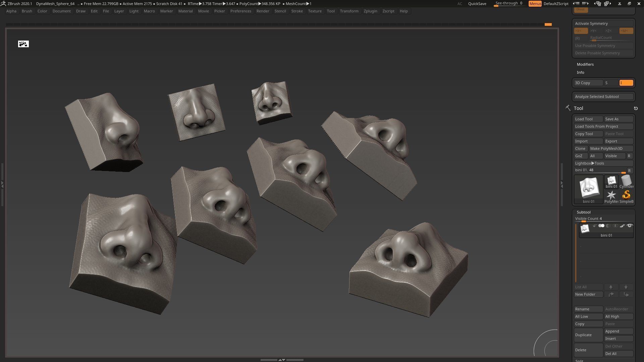This screenshot has height=362, width=644.
Task: Adjust the RadialCount slider
Action: (x=611, y=38)
